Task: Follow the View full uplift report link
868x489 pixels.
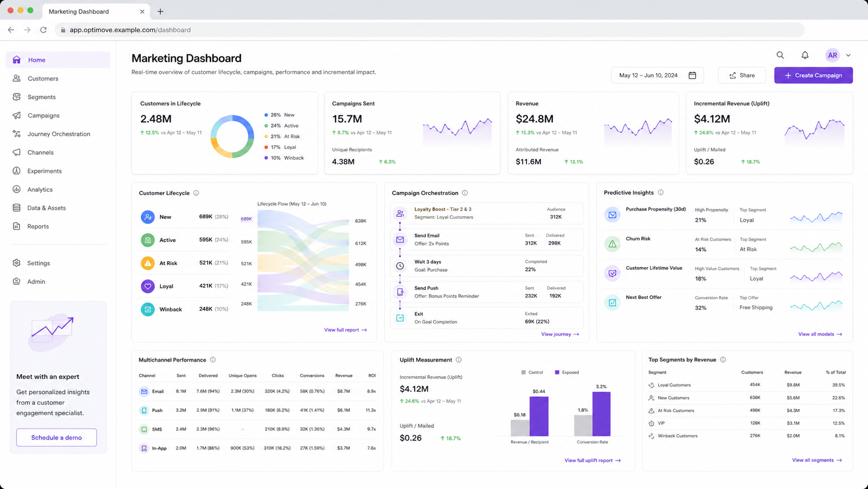Action: [x=592, y=460]
